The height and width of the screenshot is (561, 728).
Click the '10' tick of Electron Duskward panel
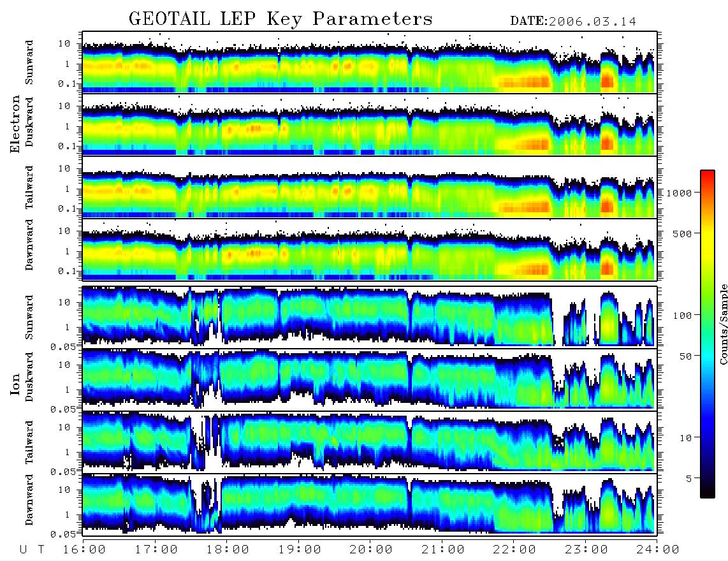[x=64, y=106]
